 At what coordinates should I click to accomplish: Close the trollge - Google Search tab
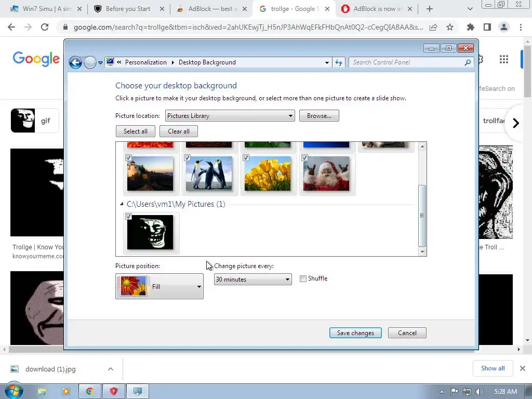[327, 9]
